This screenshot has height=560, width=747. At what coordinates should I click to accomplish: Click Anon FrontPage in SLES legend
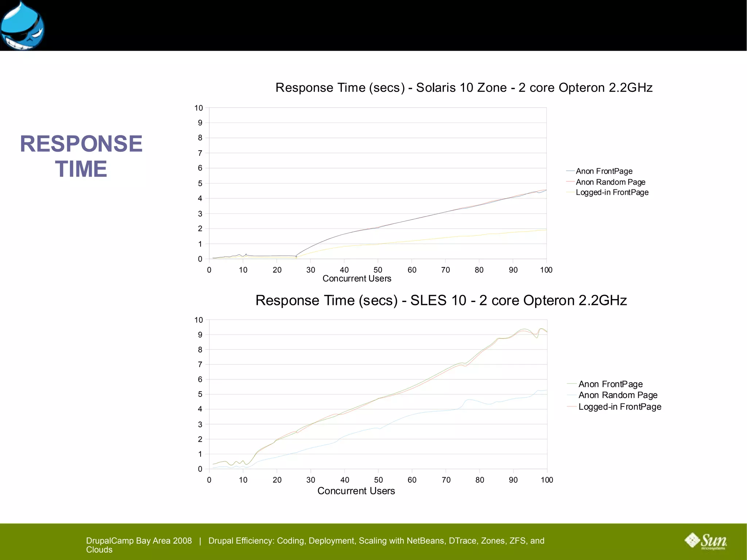(x=610, y=384)
